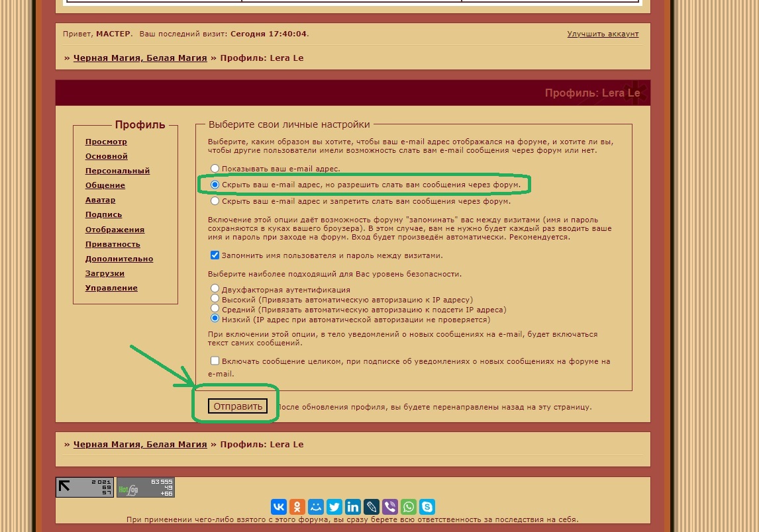759x532 pixels.
Task: Choose 'Средний' security level radio
Action: (215, 308)
